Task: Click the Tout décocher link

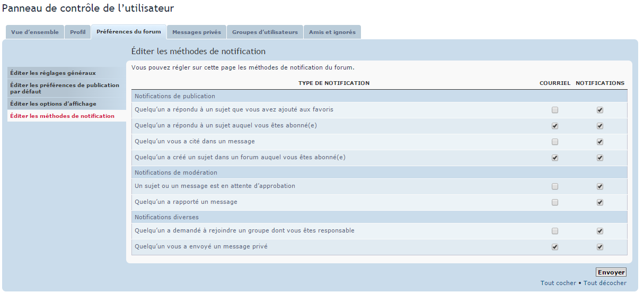Action: coord(605,283)
